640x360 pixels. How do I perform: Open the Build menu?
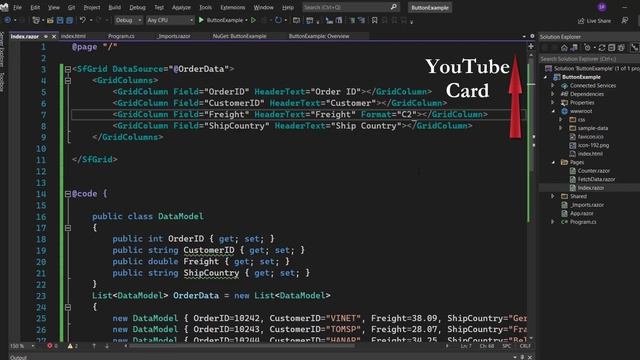pyautogui.click(x=114, y=7)
